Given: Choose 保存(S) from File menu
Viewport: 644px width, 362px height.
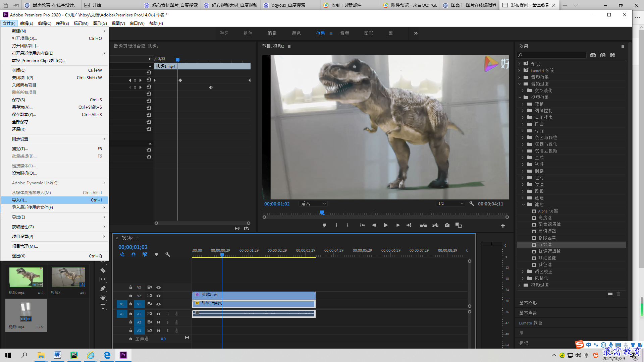Looking at the screenshot, I should click(x=55, y=100).
